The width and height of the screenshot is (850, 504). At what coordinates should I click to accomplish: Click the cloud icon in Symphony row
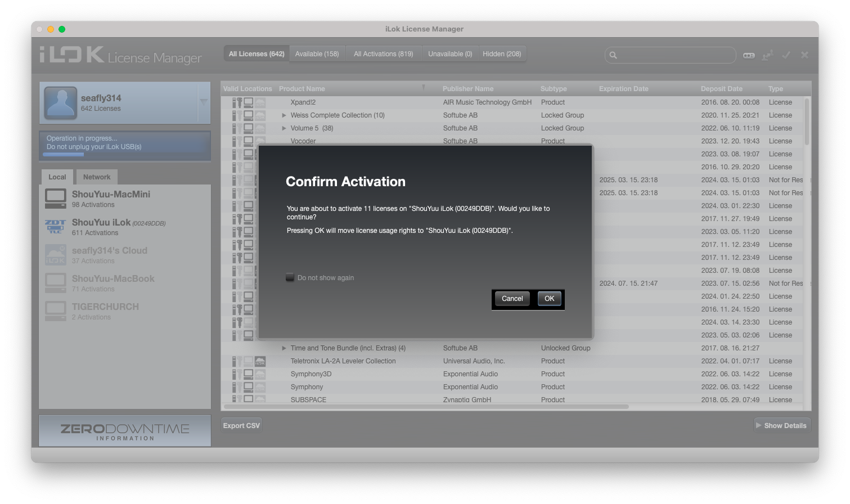coord(260,387)
